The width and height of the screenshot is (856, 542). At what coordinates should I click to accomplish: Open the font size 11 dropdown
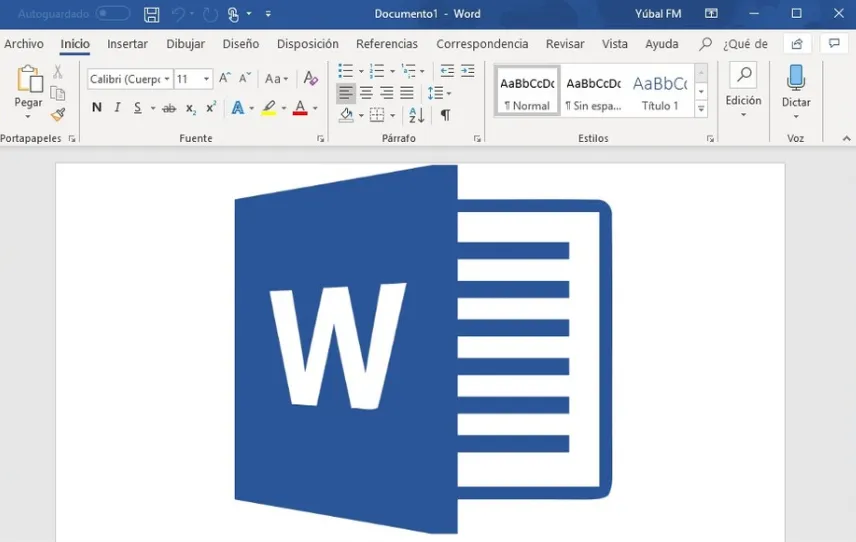[x=193, y=79]
